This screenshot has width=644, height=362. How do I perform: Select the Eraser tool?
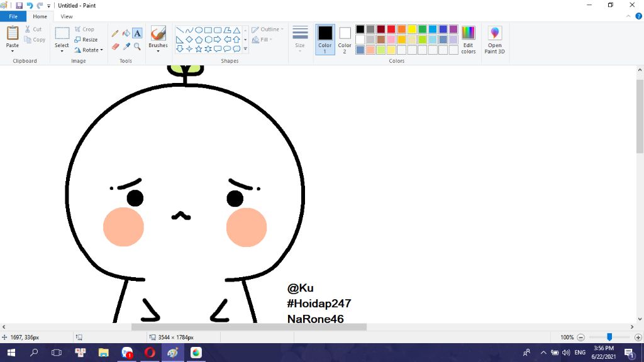click(x=115, y=47)
